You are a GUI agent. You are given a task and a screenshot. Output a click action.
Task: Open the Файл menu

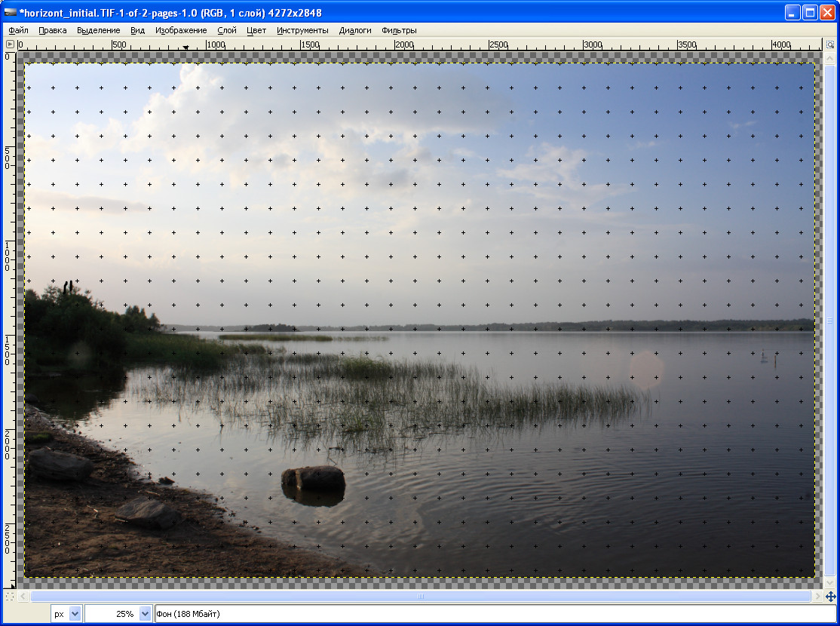[18, 30]
